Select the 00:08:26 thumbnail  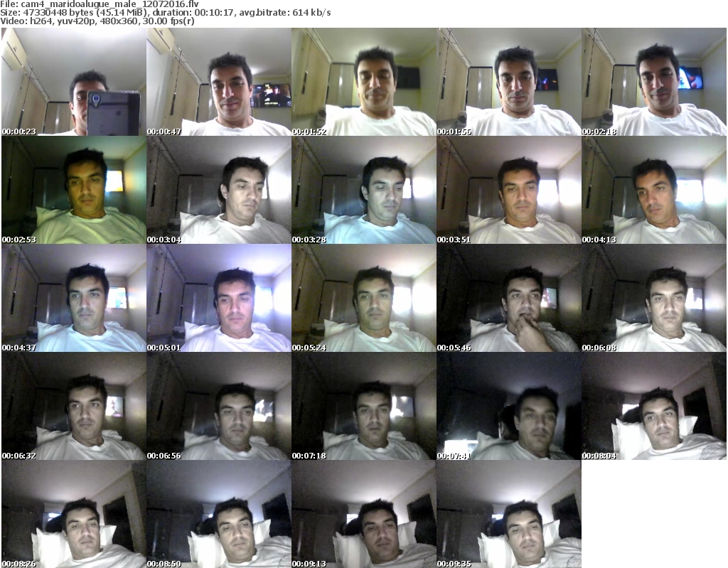[x=74, y=514]
